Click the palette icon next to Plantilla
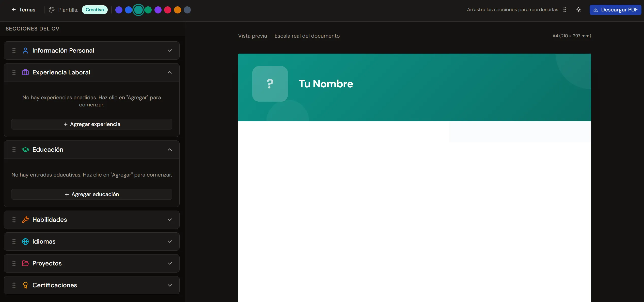Image resolution: width=644 pixels, height=302 pixels. click(x=52, y=10)
